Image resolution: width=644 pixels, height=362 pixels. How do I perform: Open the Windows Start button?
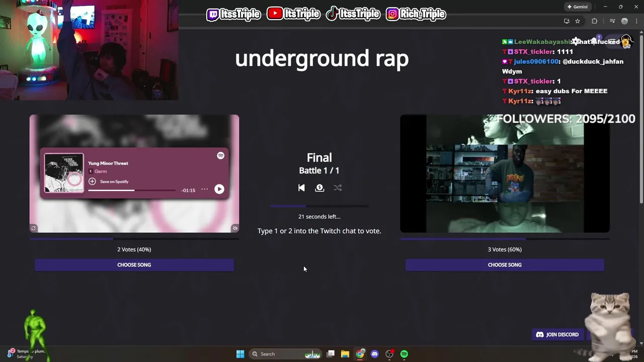pyautogui.click(x=240, y=354)
